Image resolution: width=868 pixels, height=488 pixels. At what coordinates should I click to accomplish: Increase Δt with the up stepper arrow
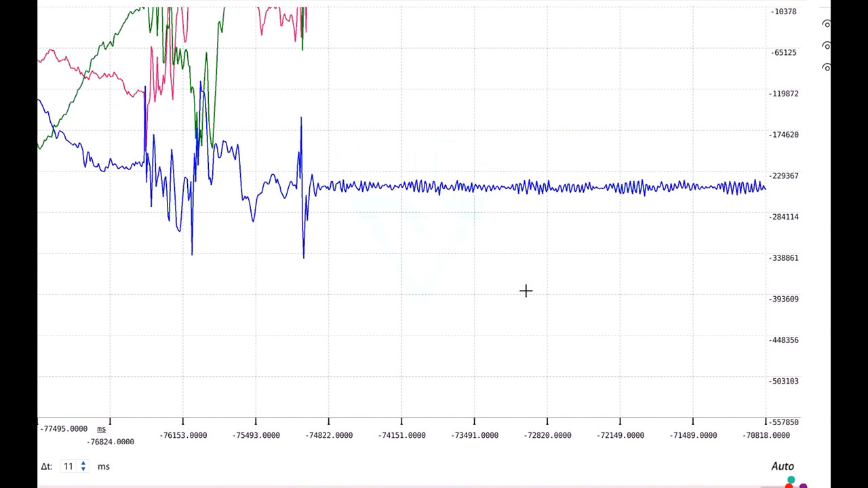click(83, 464)
